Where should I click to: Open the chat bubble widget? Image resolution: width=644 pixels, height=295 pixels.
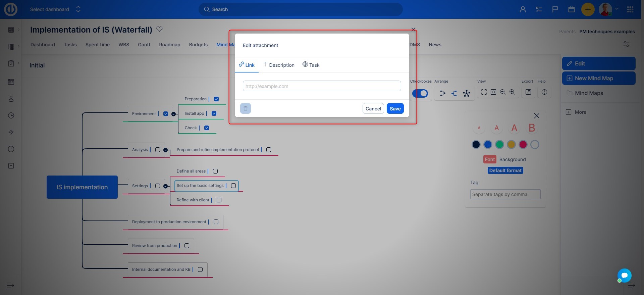click(624, 276)
